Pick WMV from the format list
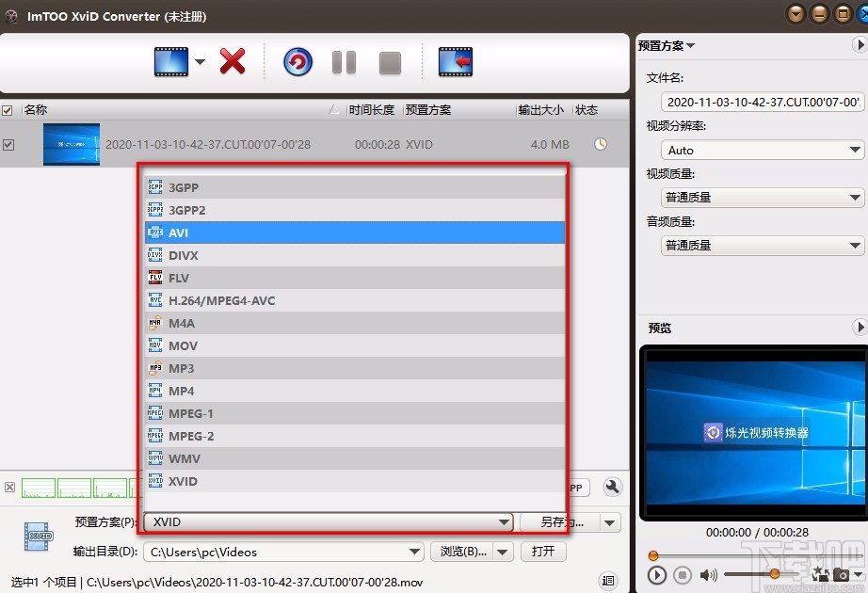868x593 pixels. pyautogui.click(x=355, y=458)
